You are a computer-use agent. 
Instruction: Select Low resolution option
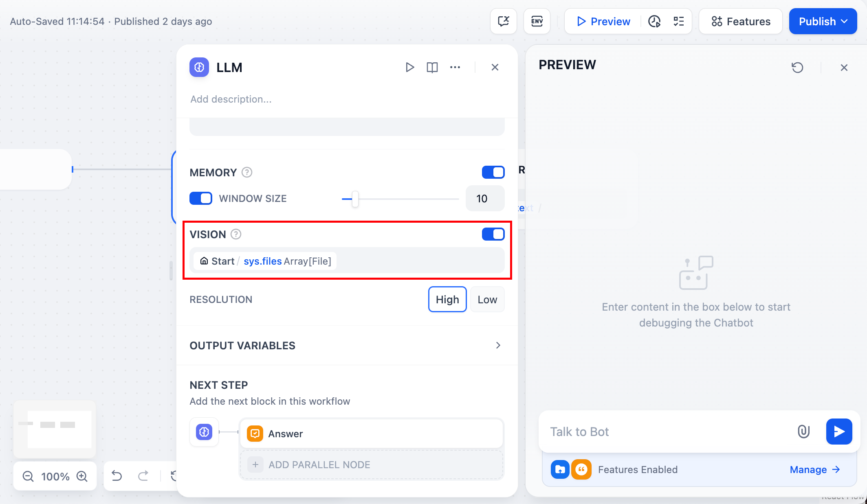(x=487, y=300)
